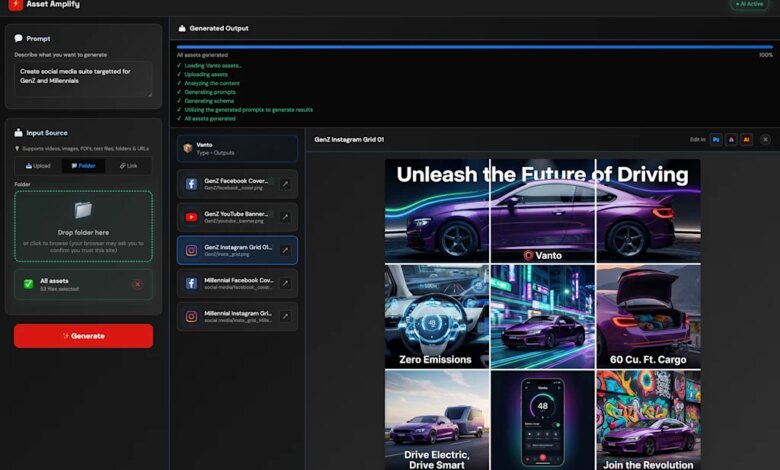Close the GenZ Instagram Grid 01 preview

pos(766,140)
